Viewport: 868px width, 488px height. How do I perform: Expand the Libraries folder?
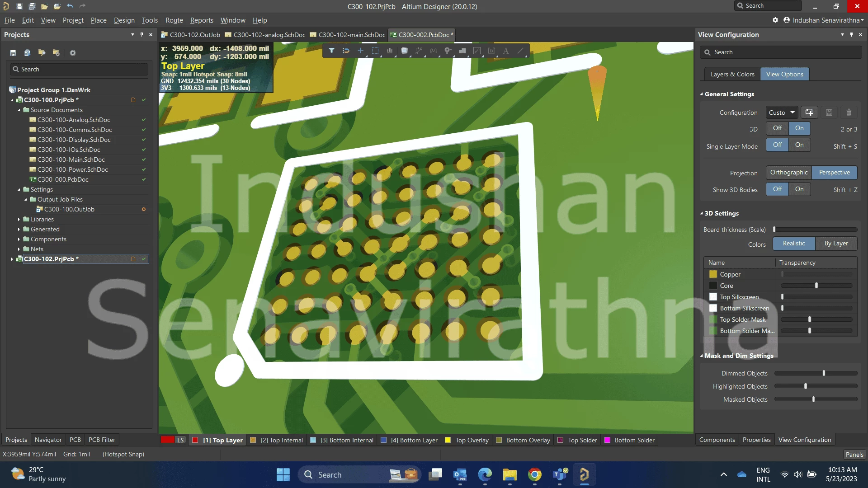(19, 220)
